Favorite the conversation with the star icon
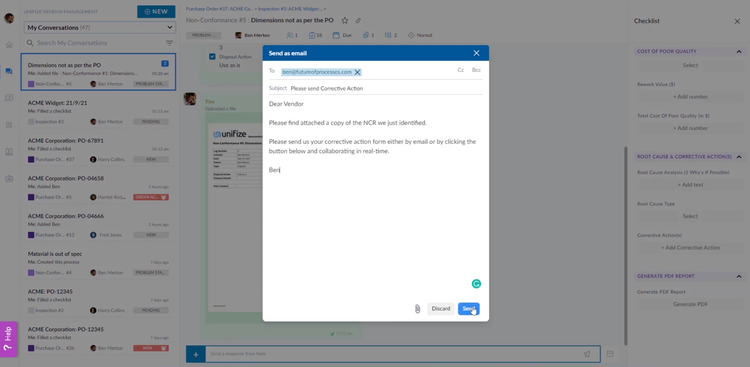The height and width of the screenshot is (367, 750). pos(344,21)
